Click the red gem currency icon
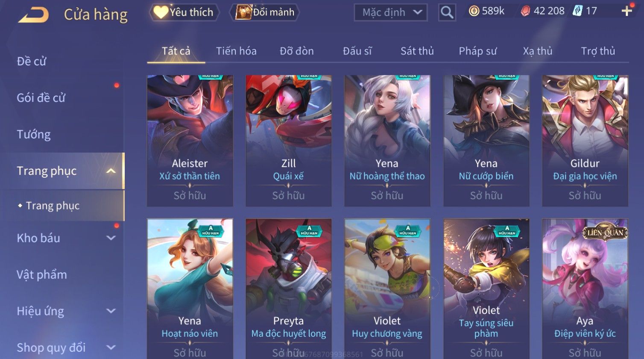The width and height of the screenshot is (644, 359). 526,11
